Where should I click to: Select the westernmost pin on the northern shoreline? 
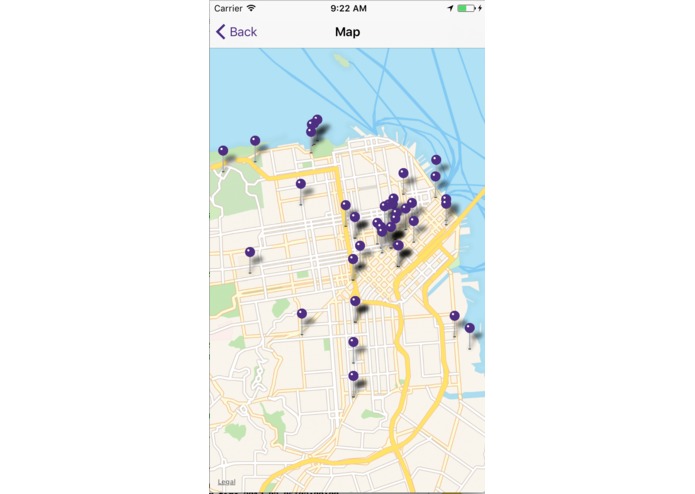point(223,151)
